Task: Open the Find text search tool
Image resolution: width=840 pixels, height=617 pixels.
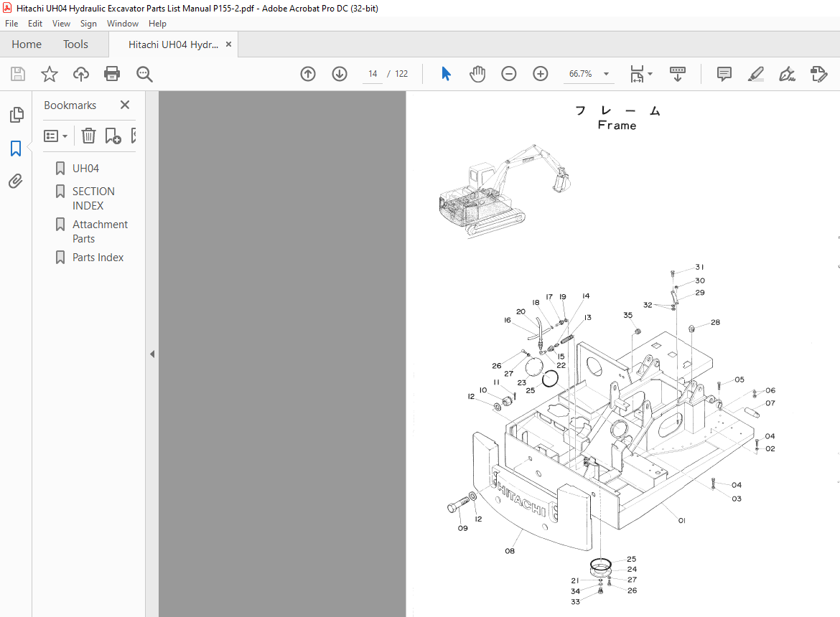Action: [x=144, y=74]
